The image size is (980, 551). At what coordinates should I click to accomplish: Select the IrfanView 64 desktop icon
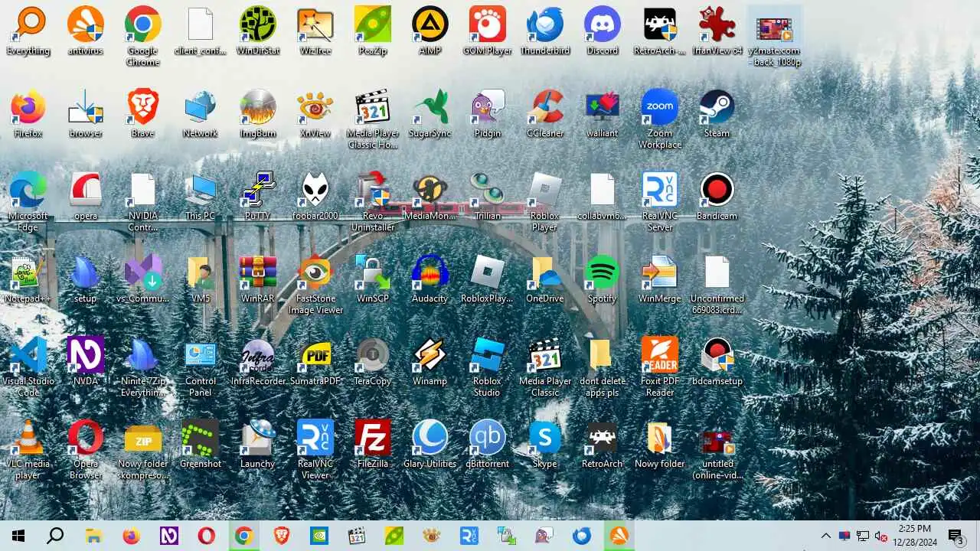pos(717,31)
